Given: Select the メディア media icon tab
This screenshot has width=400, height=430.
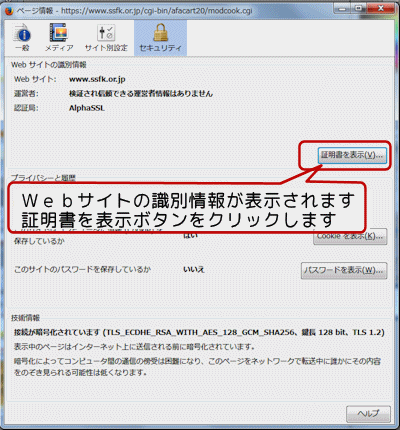Looking at the screenshot, I should (x=59, y=37).
